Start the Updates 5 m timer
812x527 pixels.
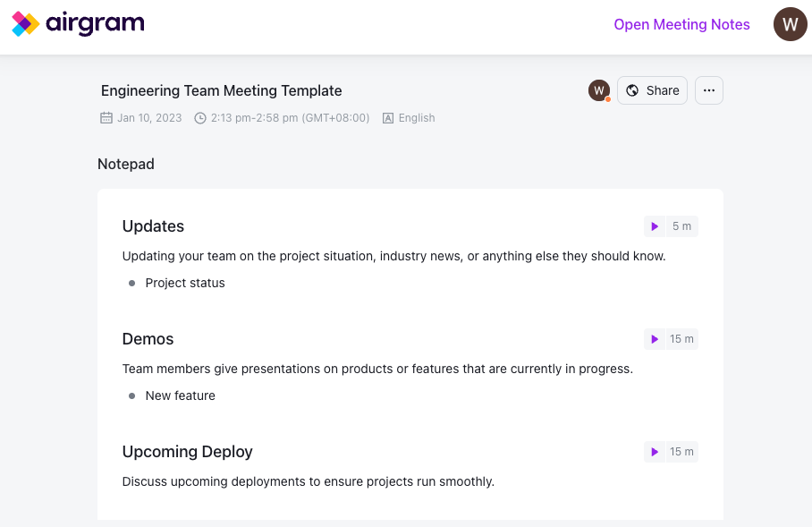[655, 226]
